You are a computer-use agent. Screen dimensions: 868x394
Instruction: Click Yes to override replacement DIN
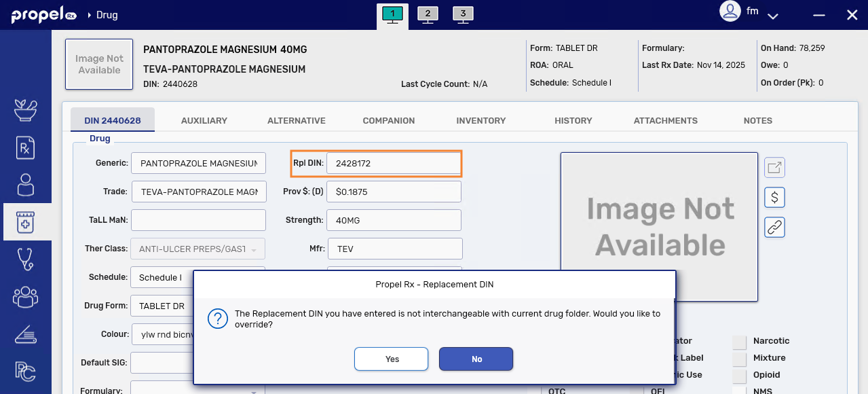(x=391, y=359)
